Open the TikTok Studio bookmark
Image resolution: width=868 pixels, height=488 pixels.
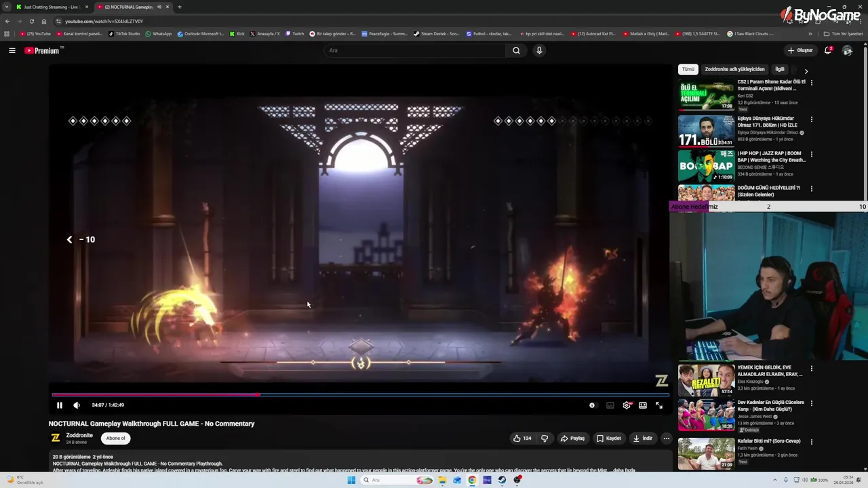pos(124,33)
